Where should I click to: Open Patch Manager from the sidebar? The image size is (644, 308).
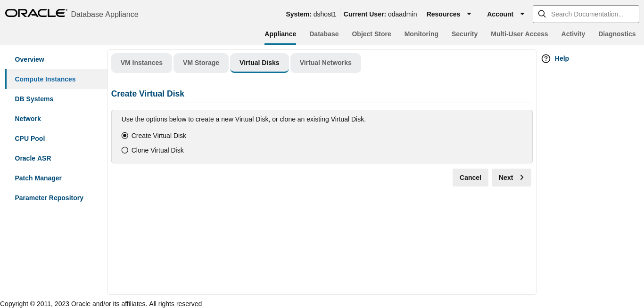pyautogui.click(x=38, y=178)
